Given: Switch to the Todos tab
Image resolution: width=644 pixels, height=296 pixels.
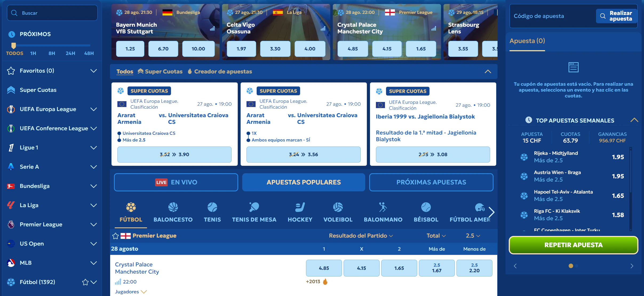Looking at the screenshot, I should (125, 72).
